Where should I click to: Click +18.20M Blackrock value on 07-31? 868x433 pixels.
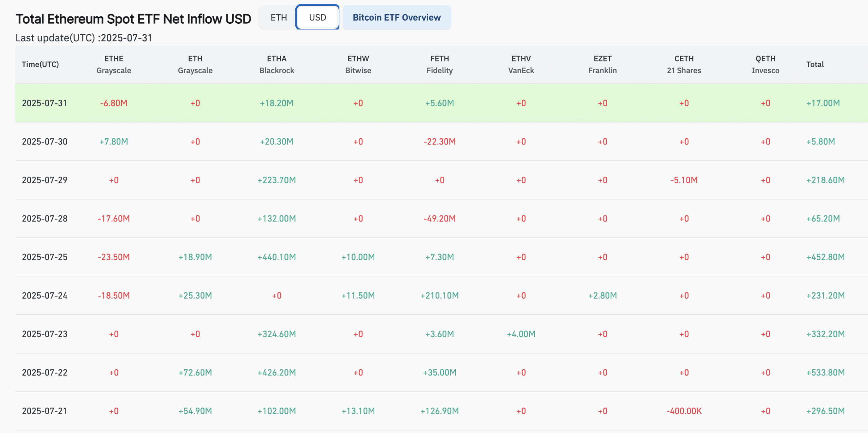tap(276, 103)
